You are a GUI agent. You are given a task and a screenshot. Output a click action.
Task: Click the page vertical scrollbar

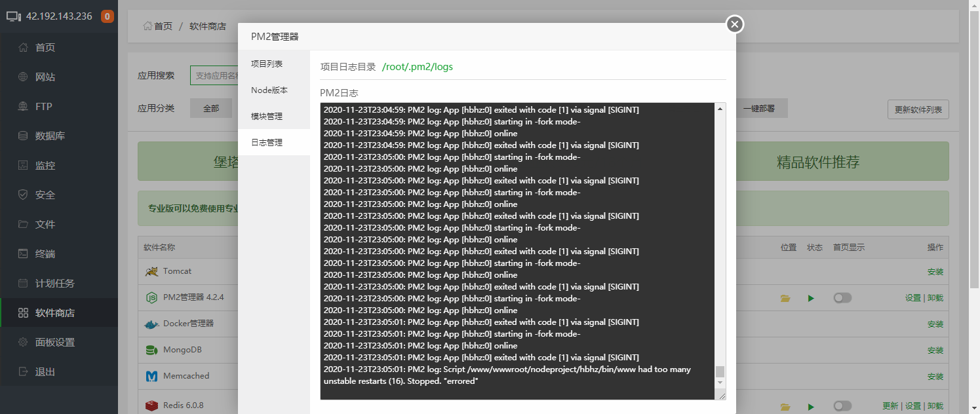point(974,149)
